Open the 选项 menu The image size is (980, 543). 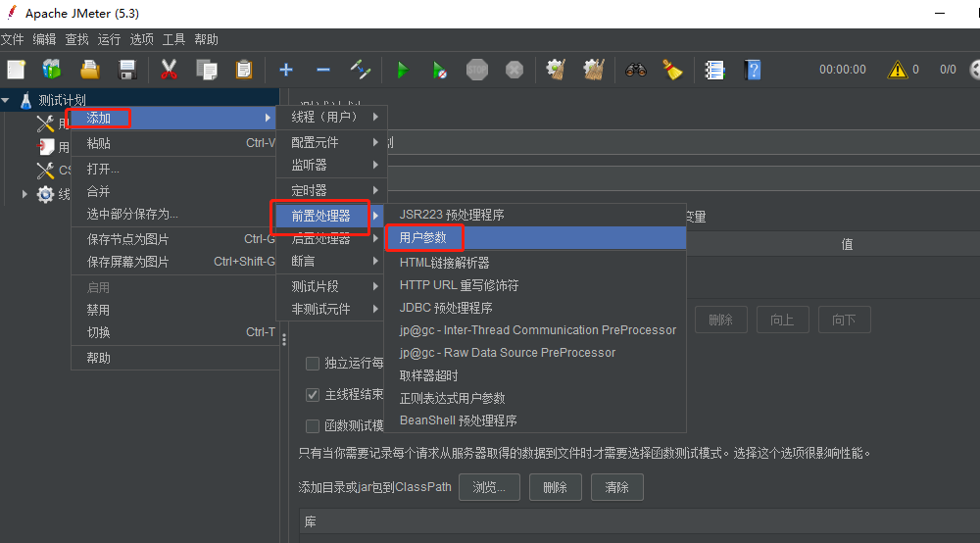click(141, 39)
